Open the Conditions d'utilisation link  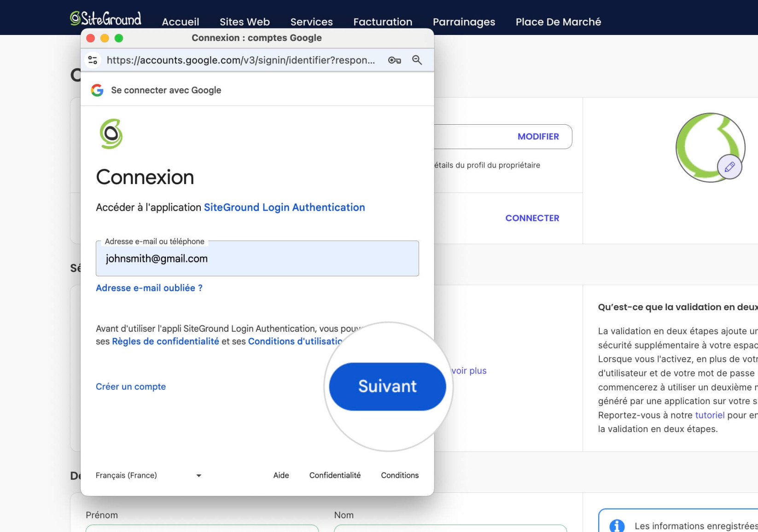(x=295, y=341)
